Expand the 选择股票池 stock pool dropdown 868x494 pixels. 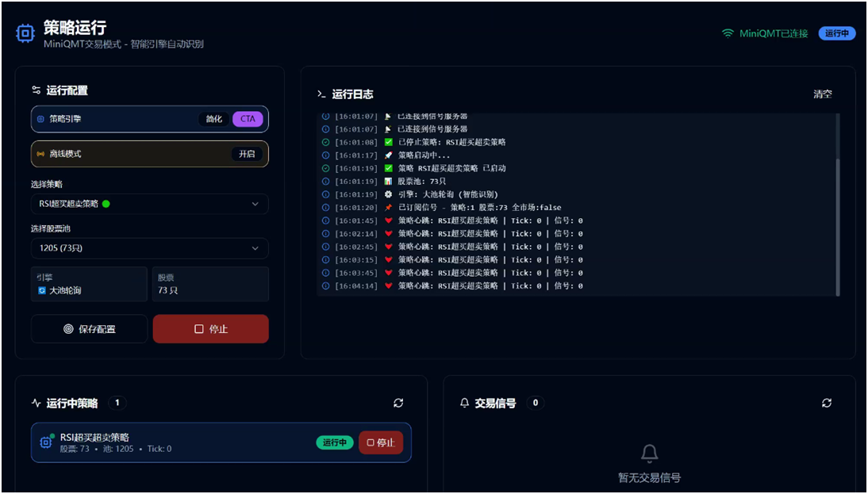click(149, 248)
